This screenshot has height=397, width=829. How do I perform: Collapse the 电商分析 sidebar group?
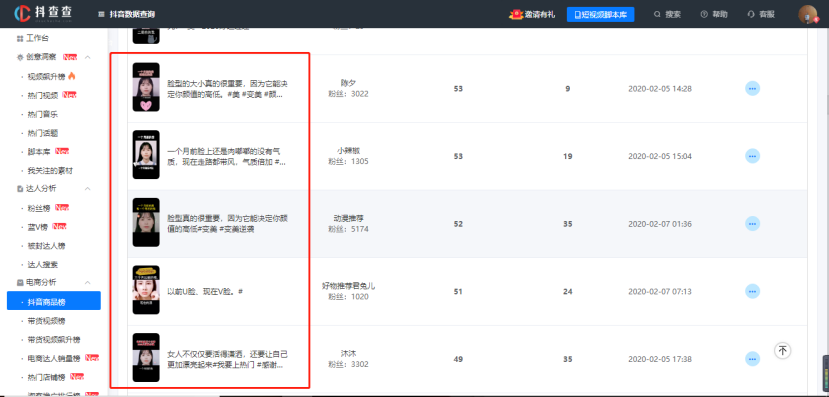[x=88, y=282]
